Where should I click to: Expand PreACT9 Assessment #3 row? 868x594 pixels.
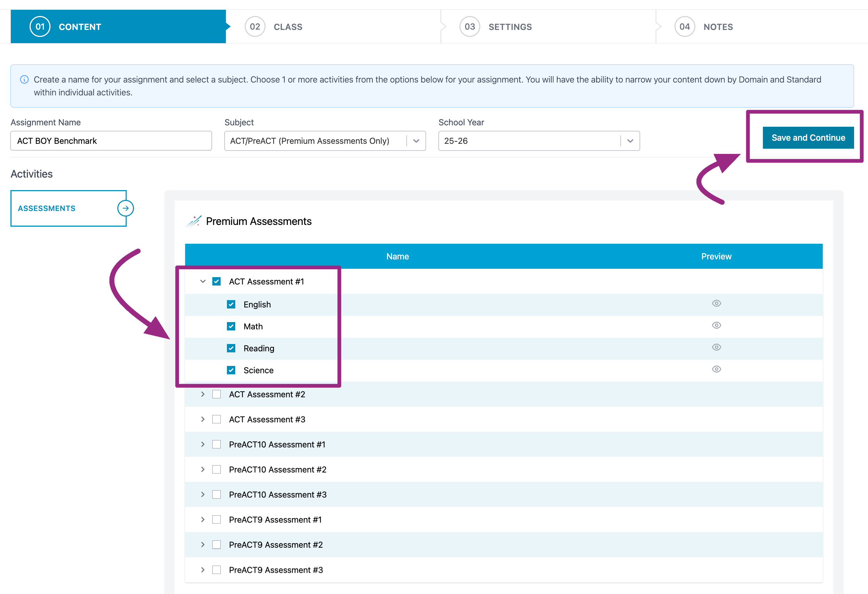click(x=203, y=570)
